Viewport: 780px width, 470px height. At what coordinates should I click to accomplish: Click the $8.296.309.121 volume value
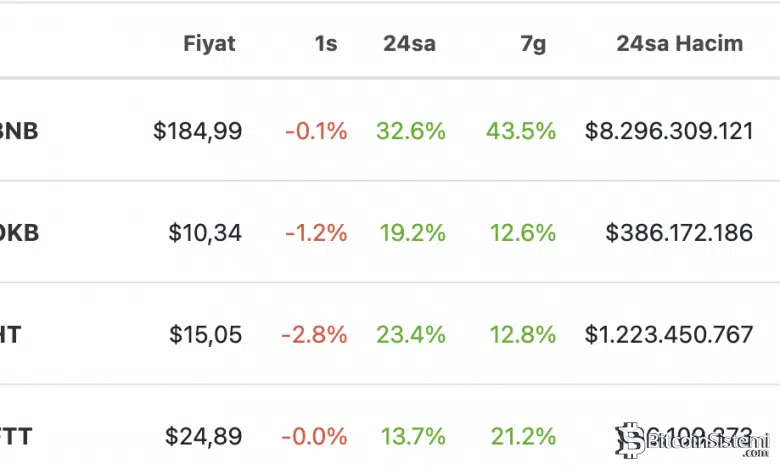[669, 131]
